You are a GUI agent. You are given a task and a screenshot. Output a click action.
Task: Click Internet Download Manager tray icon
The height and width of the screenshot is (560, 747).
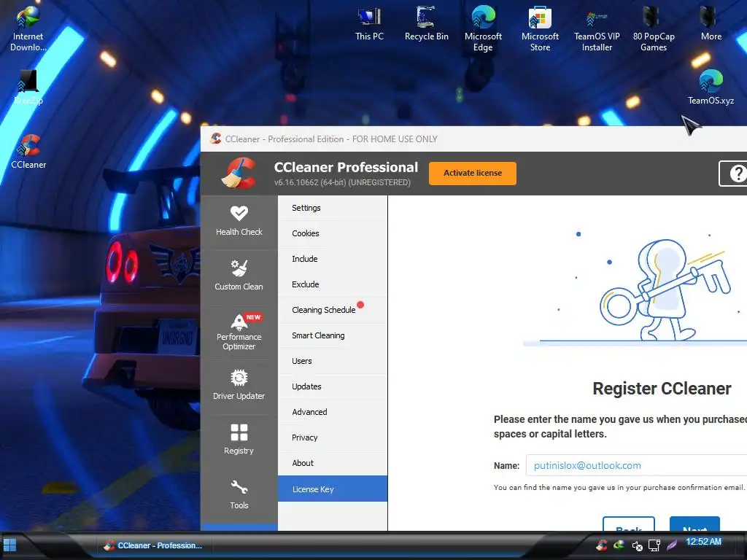tap(619, 544)
